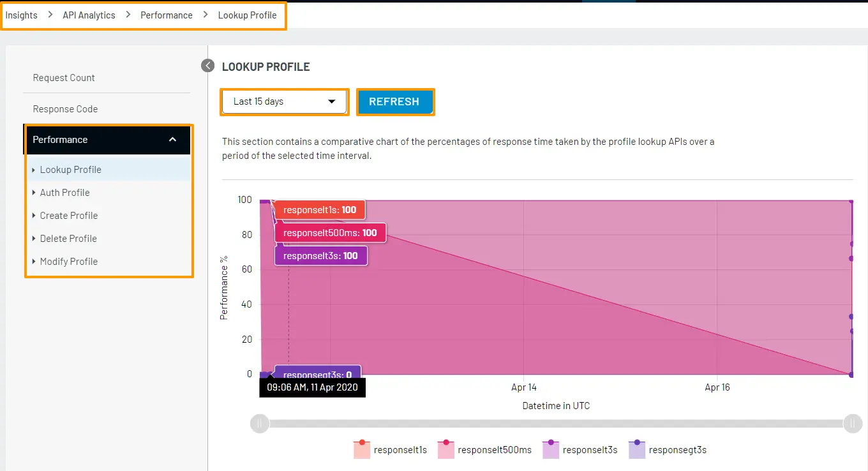Select Delete Profile in the sidebar
Viewport: 868px width, 471px height.
[68, 238]
